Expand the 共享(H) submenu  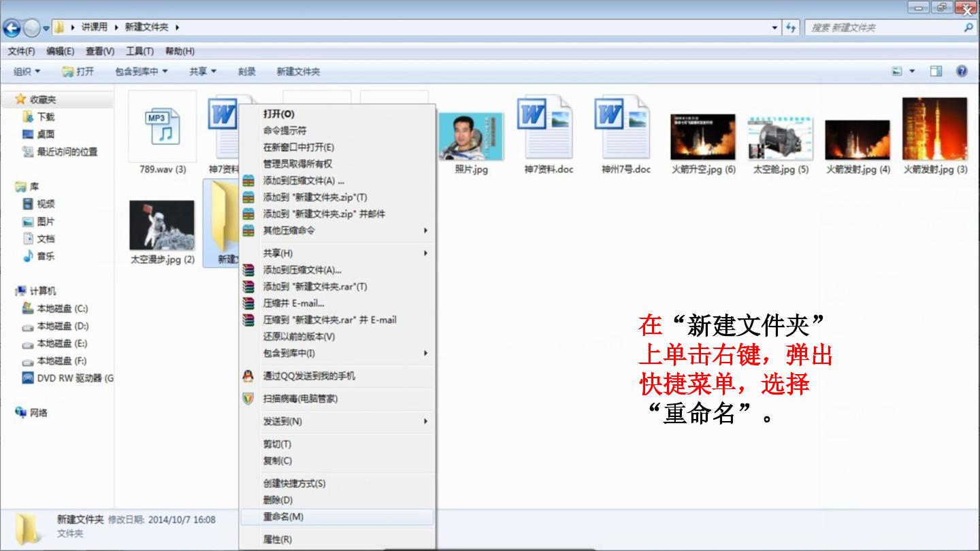tap(338, 253)
